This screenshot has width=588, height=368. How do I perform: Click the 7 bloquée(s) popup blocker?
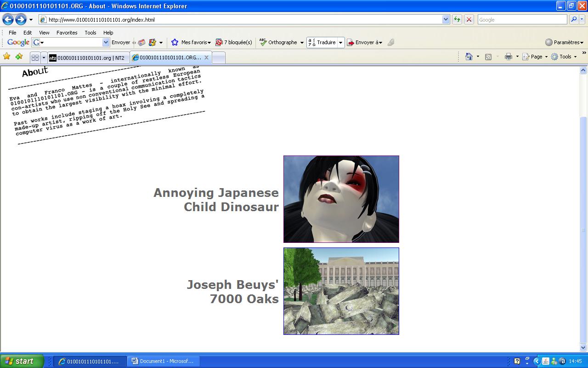tap(234, 42)
